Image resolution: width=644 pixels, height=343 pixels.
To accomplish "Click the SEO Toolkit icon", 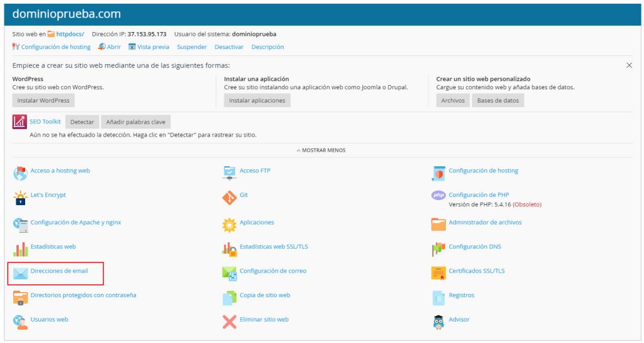I will [19, 121].
